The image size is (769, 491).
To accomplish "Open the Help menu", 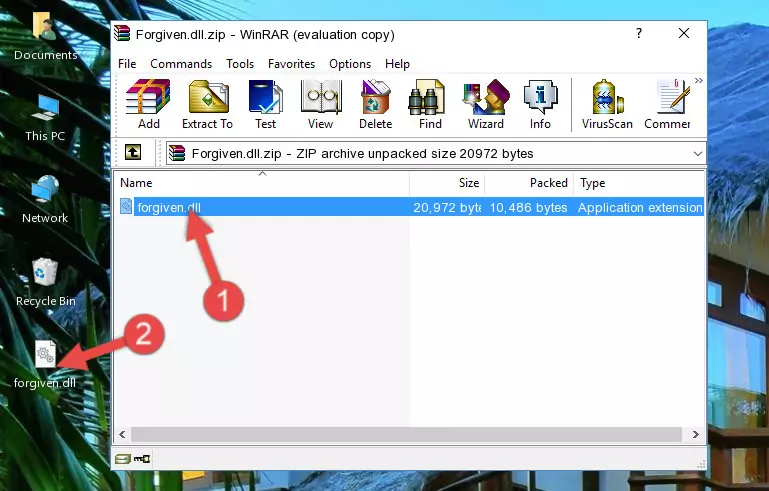I will (397, 64).
